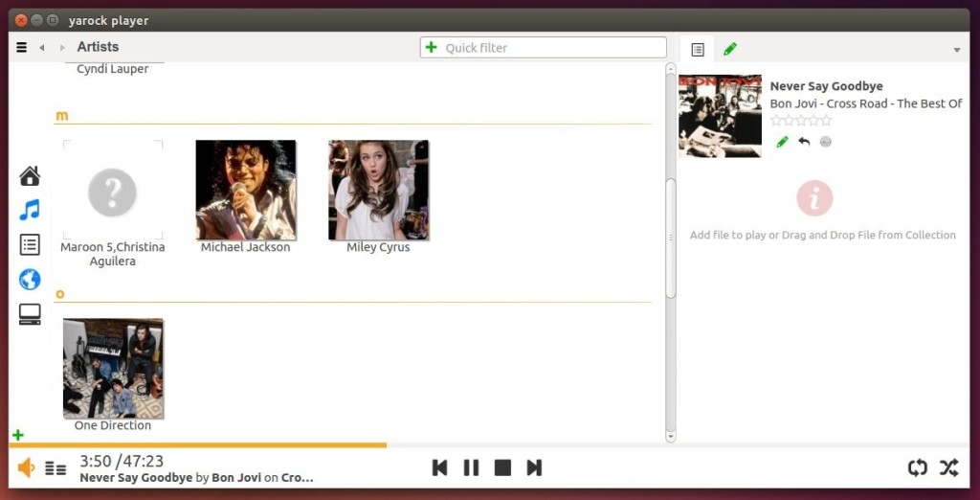
Task: Select the Michael Jackson artist thumbnail
Action: pyautogui.click(x=246, y=190)
